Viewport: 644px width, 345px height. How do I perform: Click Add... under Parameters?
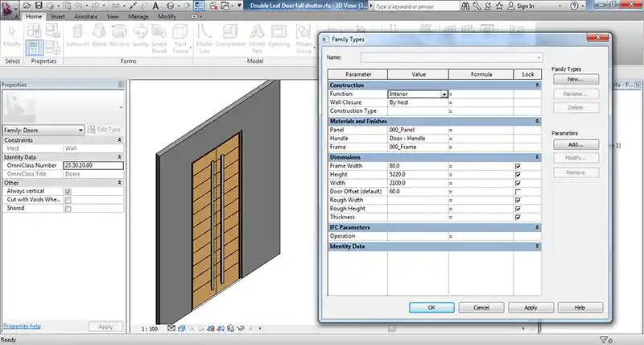[x=576, y=145]
